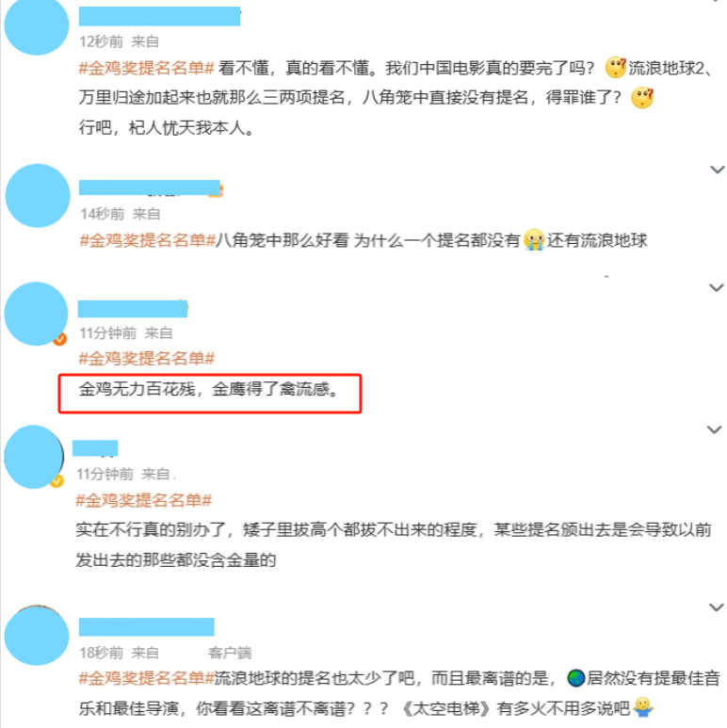Open hashtag #金鸡奖提名名单# in first post
The width and height of the screenshot is (727, 728).
[146, 68]
